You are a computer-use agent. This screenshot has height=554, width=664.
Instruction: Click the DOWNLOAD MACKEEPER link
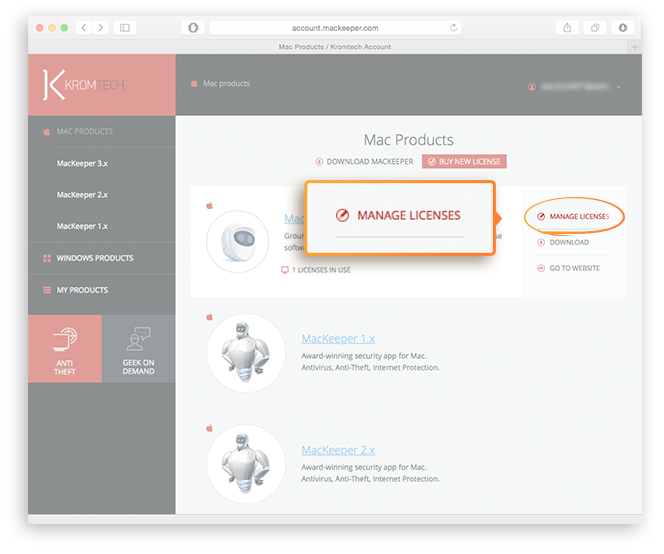(x=370, y=161)
